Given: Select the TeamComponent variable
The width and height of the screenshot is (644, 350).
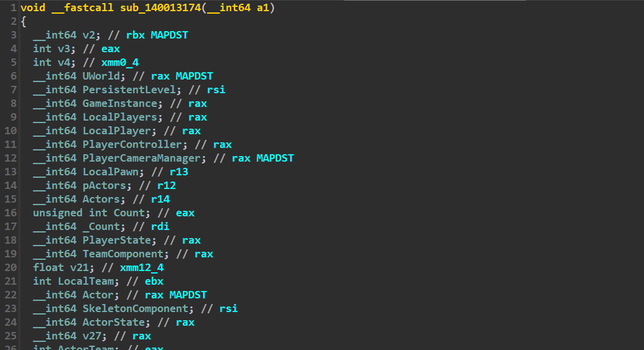Looking at the screenshot, I should pyautogui.click(x=123, y=254).
